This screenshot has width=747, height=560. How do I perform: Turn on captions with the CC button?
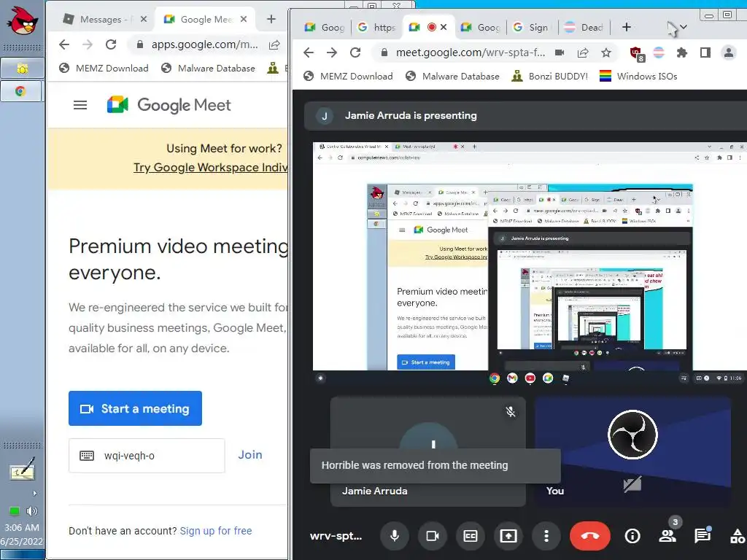(471, 536)
